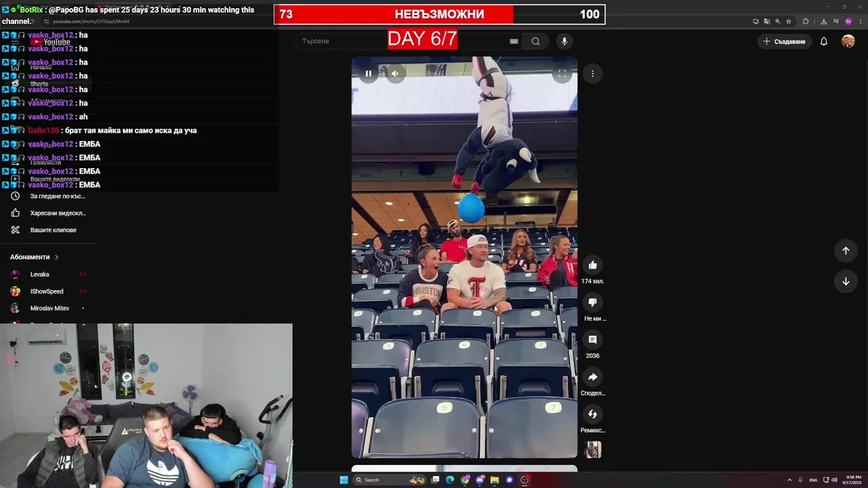868x488 pixels.
Task: Remix this Short (Ремикс)
Action: click(x=592, y=414)
